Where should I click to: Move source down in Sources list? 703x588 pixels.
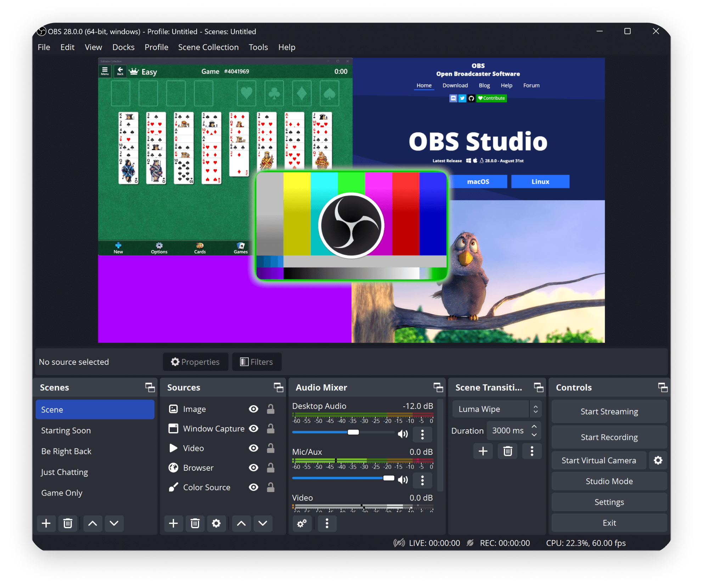click(x=263, y=523)
